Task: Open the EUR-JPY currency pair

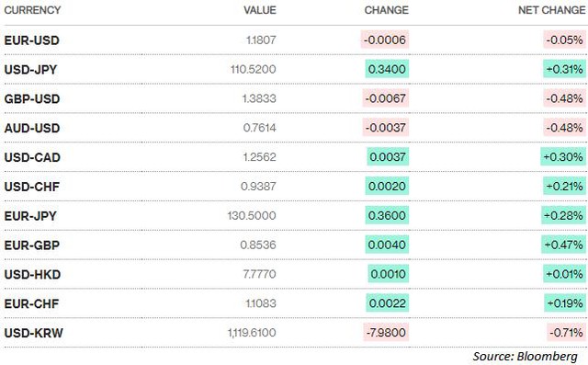Action: 30,216
